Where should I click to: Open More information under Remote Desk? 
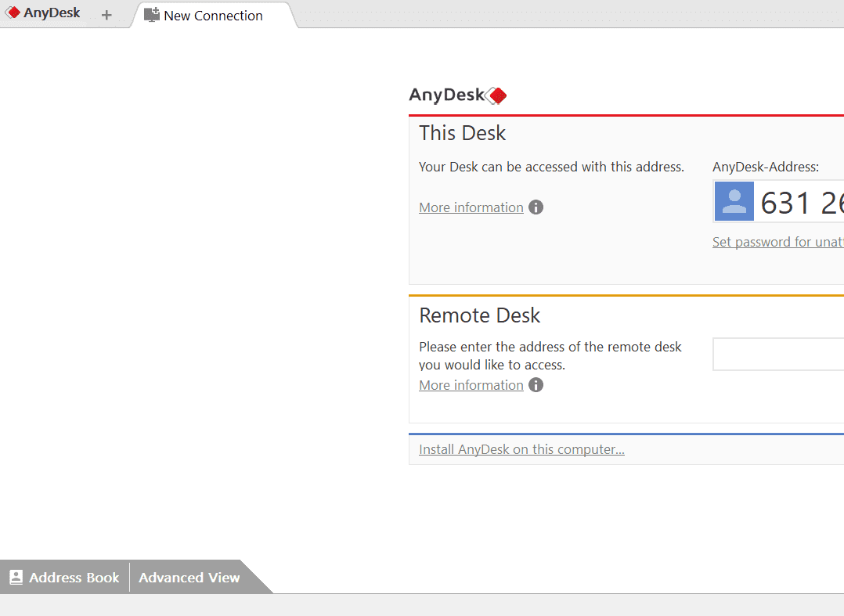(471, 385)
